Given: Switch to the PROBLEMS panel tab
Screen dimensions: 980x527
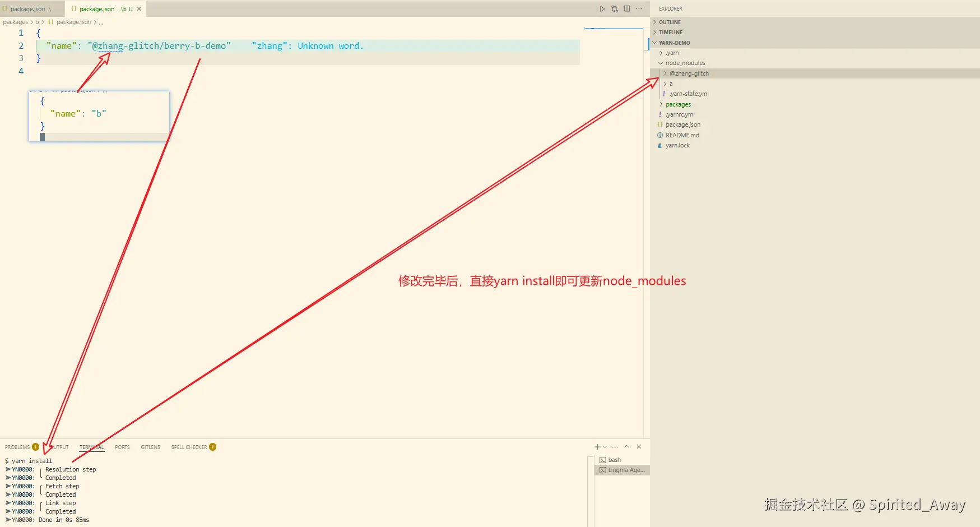Looking at the screenshot, I should click(17, 447).
